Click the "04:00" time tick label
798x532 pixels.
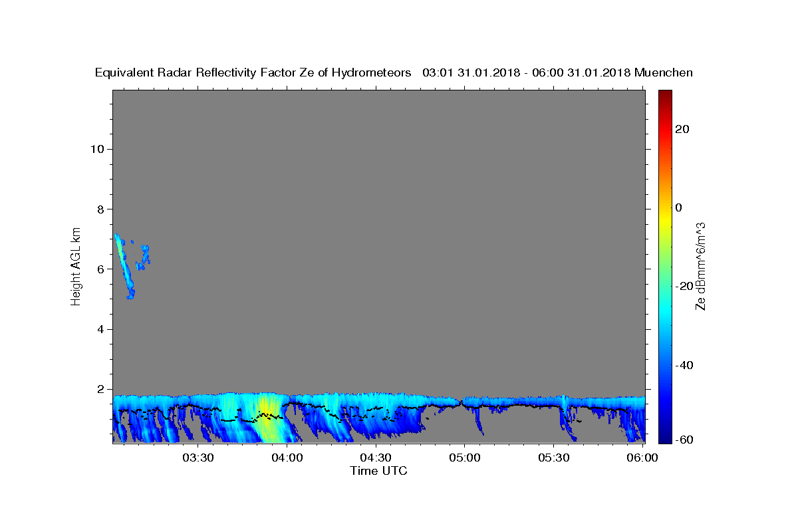(x=287, y=458)
